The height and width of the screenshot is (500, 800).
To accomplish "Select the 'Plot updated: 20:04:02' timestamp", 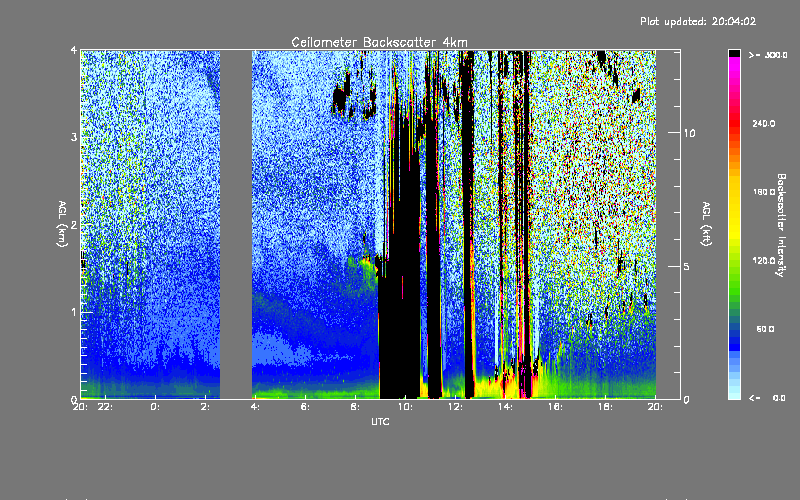I will click(x=698, y=21).
